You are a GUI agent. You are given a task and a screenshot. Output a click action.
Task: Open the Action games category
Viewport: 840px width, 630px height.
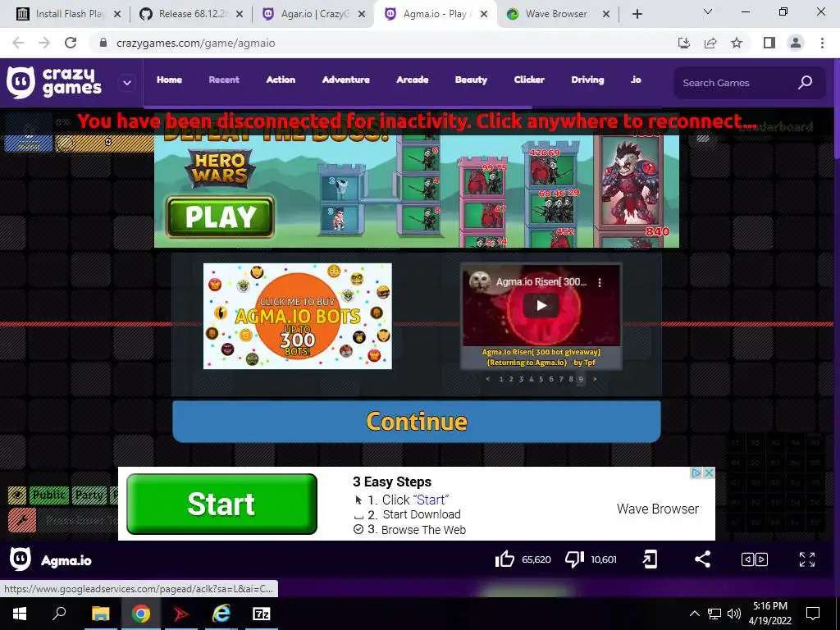click(281, 80)
